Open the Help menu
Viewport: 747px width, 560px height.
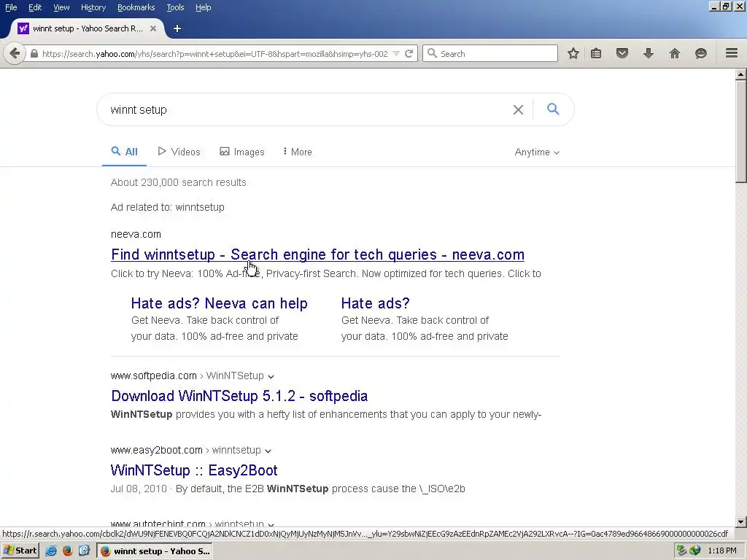pyautogui.click(x=203, y=7)
